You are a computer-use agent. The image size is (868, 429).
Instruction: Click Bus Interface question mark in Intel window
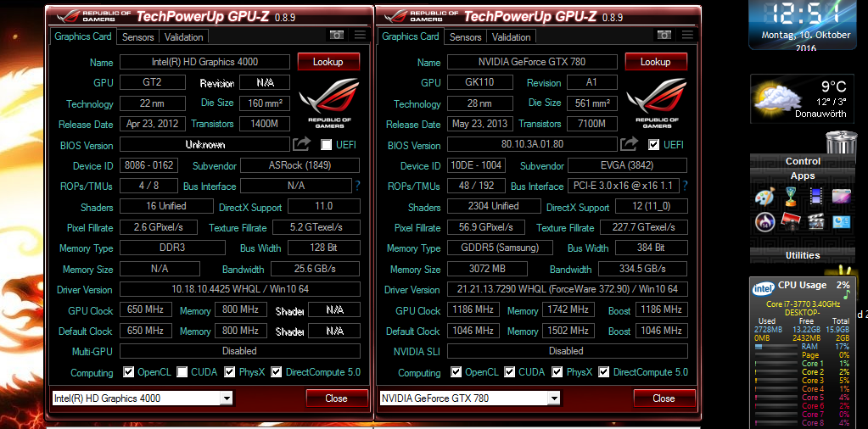tap(357, 186)
